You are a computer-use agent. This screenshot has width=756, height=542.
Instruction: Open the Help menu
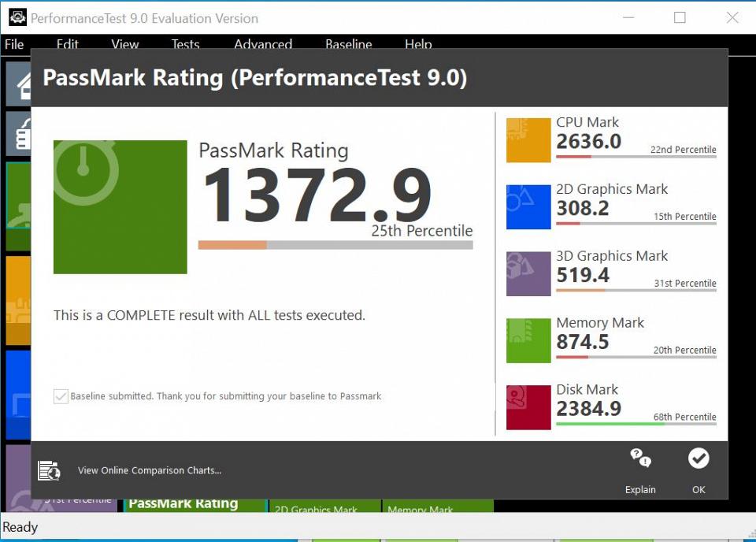click(x=418, y=44)
